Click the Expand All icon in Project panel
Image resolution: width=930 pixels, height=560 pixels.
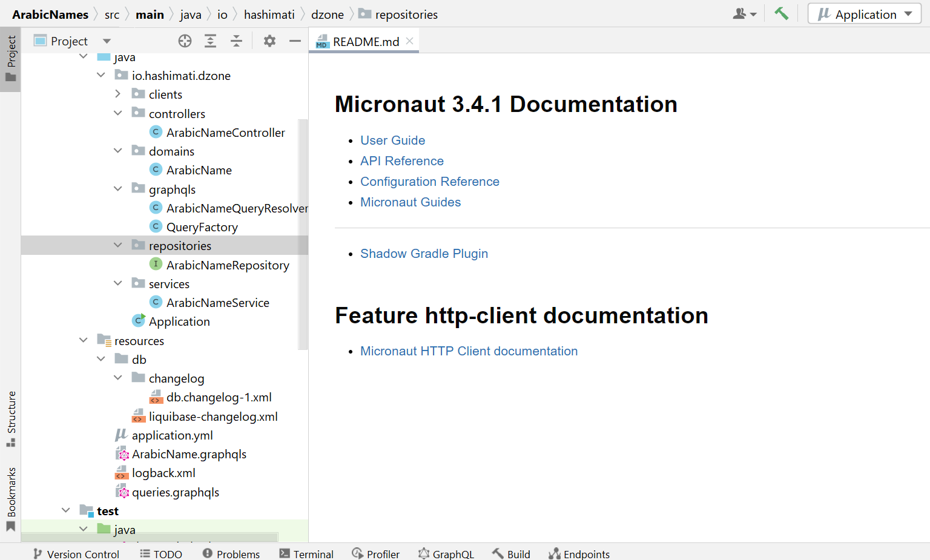210,41
